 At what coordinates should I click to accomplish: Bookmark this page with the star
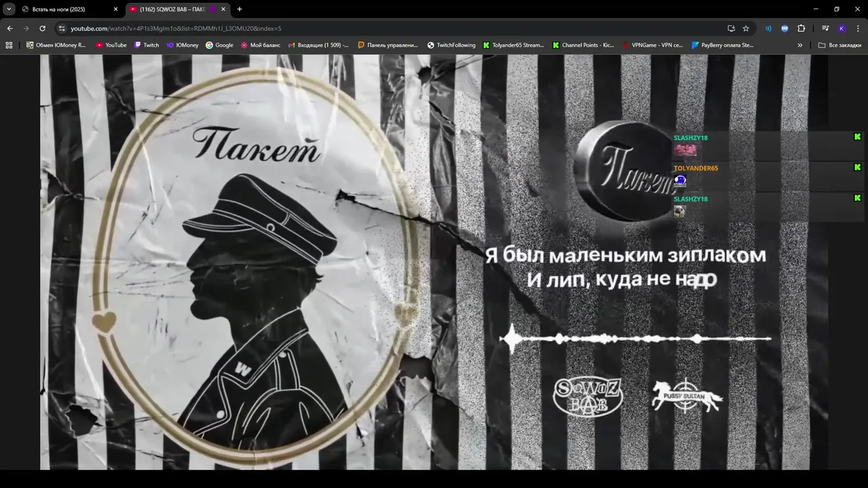click(746, 28)
